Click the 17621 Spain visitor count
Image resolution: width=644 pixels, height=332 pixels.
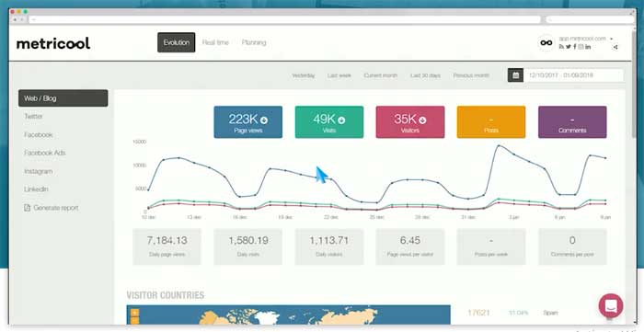tap(478, 313)
